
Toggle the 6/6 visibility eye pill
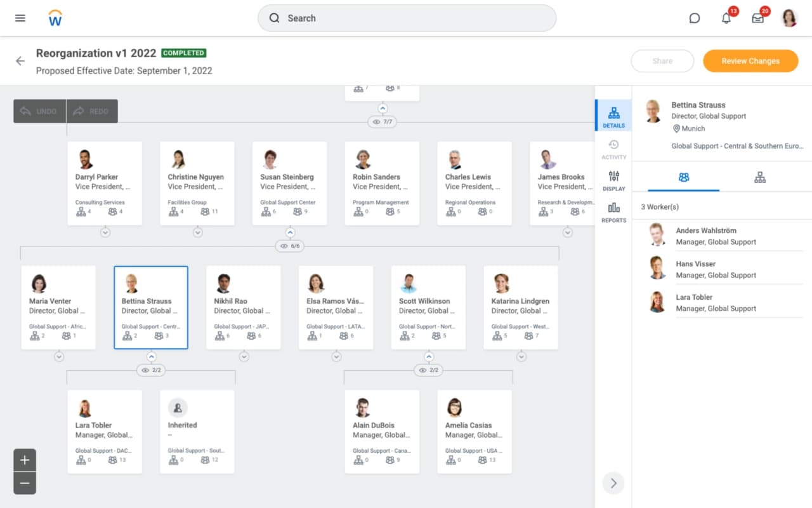point(290,246)
